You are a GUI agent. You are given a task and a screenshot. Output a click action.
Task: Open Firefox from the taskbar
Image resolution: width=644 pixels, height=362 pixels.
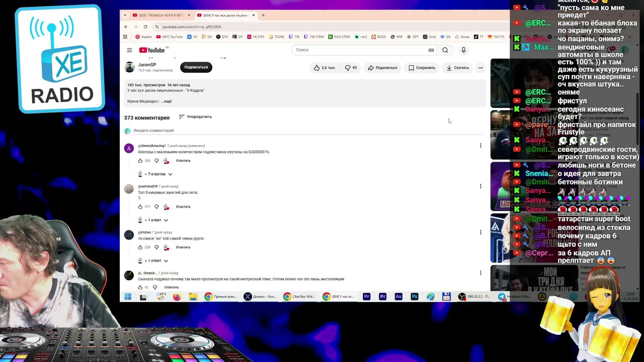click(x=177, y=297)
